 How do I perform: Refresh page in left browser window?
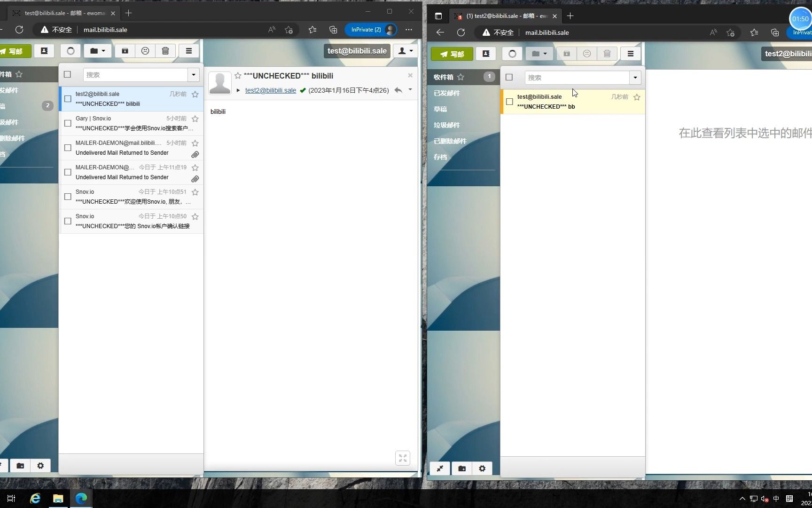tap(19, 30)
